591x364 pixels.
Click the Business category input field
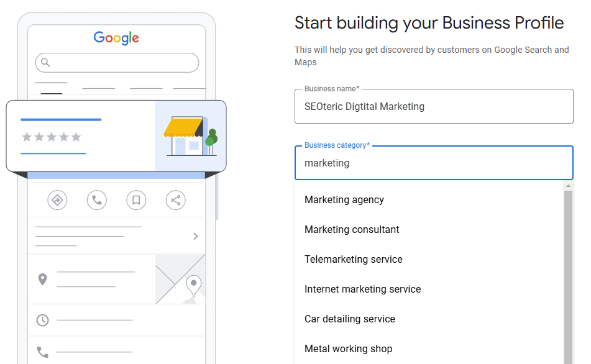(x=434, y=163)
